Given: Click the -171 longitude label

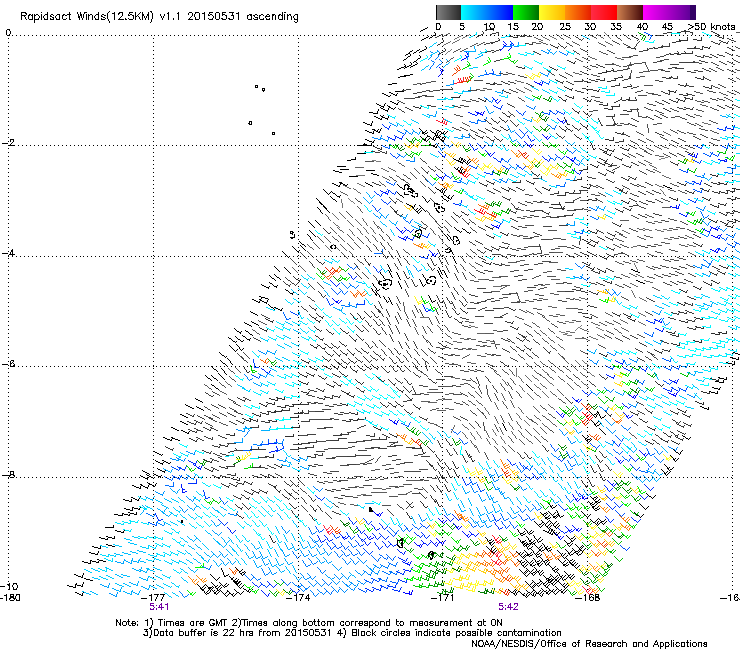Looking at the screenshot, I should [x=443, y=597].
